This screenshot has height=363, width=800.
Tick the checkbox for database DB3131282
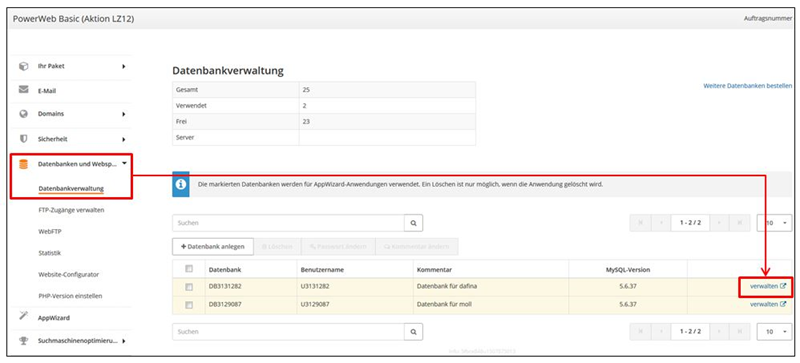click(189, 287)
